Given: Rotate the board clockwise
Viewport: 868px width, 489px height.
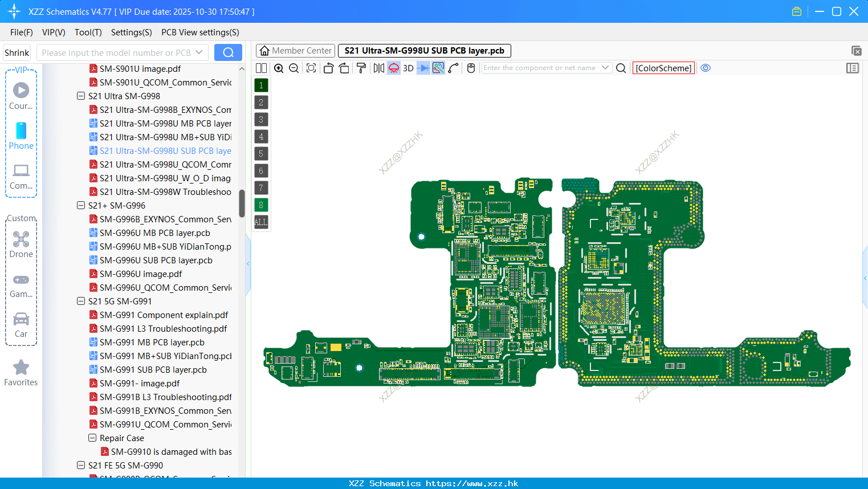Looking at the screenshot, I should coord(344,68).
